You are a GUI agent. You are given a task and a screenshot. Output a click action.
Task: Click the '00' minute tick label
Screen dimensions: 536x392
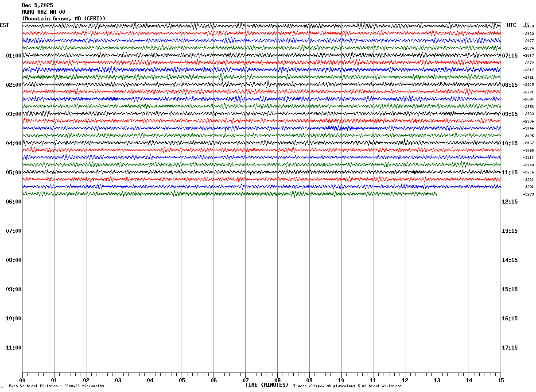22,380
